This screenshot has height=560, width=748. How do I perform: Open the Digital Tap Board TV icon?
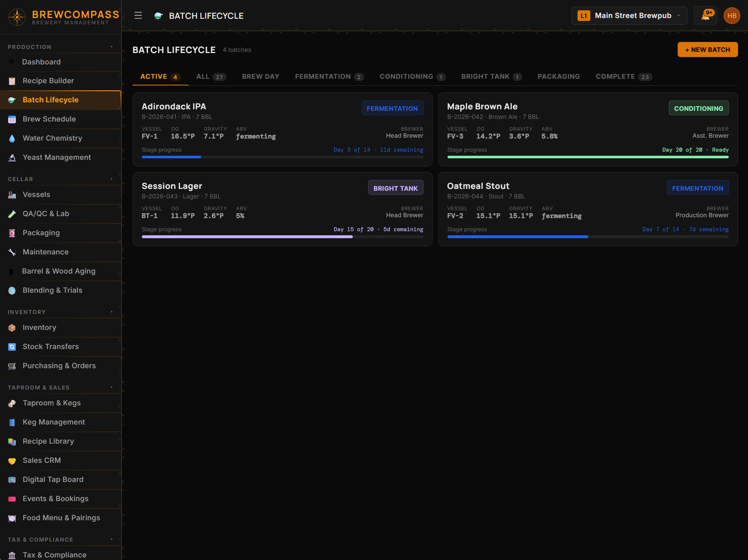point(12,480)
